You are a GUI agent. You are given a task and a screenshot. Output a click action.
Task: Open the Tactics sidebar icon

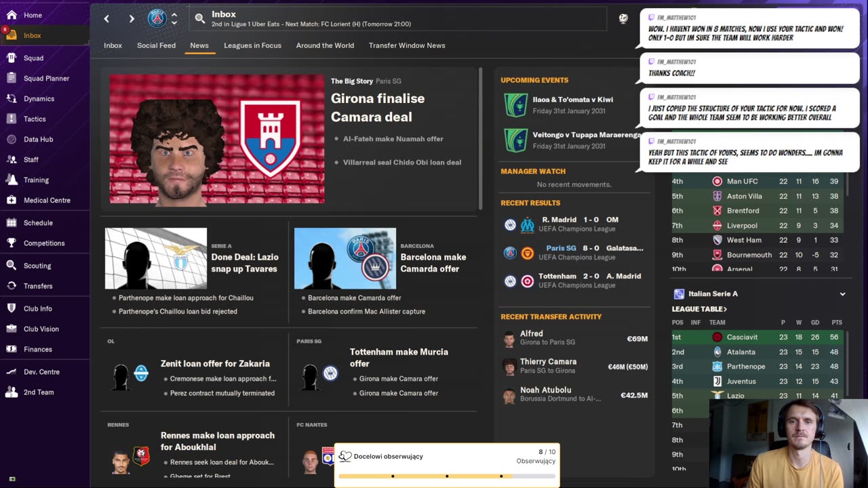(x=12, y=119)
